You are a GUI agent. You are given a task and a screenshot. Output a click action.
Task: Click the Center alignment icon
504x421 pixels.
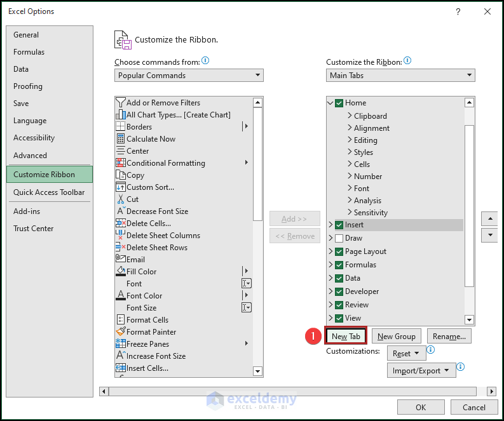[120, 150]
